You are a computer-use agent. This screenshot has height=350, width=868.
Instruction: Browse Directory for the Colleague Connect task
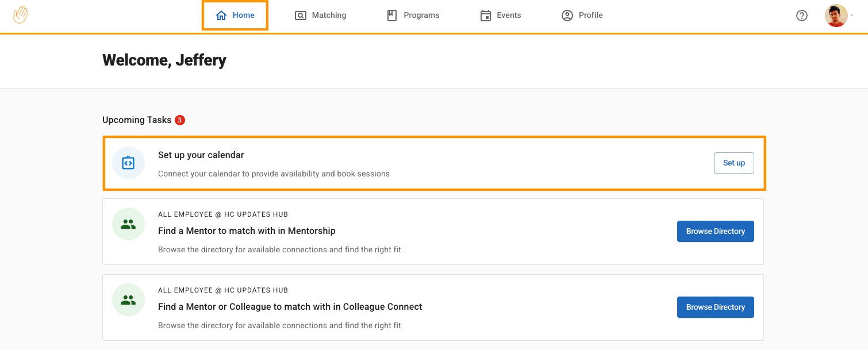click(715, 307)
